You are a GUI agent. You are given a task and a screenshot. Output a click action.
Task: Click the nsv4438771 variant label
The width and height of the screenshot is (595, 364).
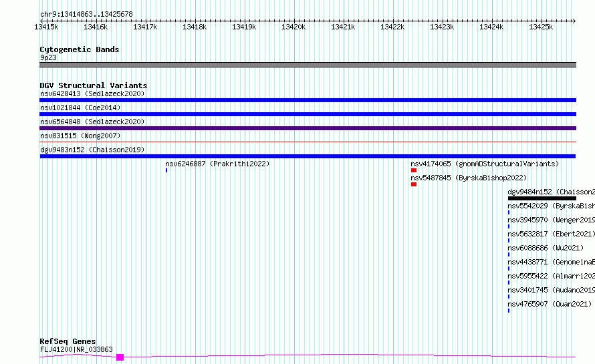coord(551,262)
